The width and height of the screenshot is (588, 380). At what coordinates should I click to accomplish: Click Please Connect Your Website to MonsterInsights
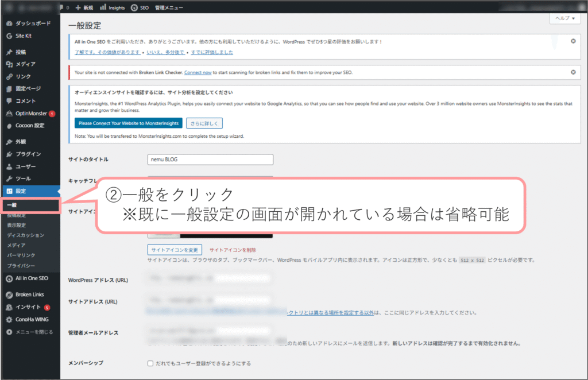[x=129, y=123]
